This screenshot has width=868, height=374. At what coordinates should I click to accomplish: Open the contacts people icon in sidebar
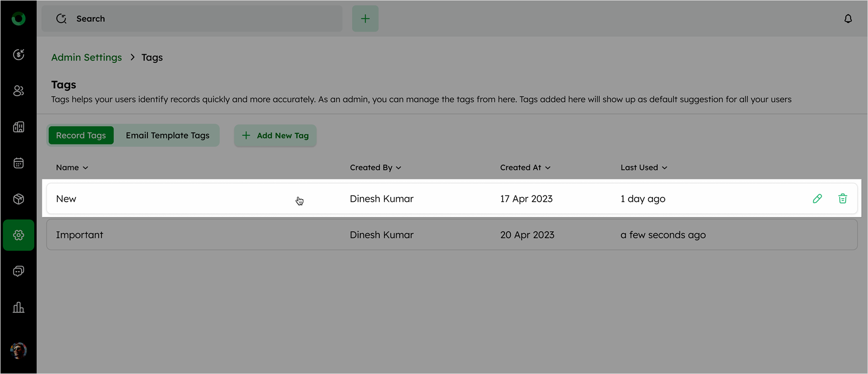[18, 91]
